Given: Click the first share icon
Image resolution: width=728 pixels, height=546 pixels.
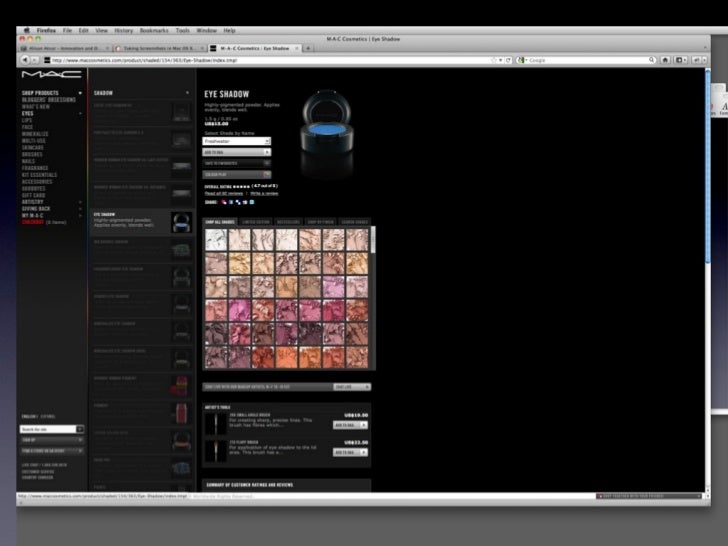Looking at the screenshot, I should click(x=225, y=201).
